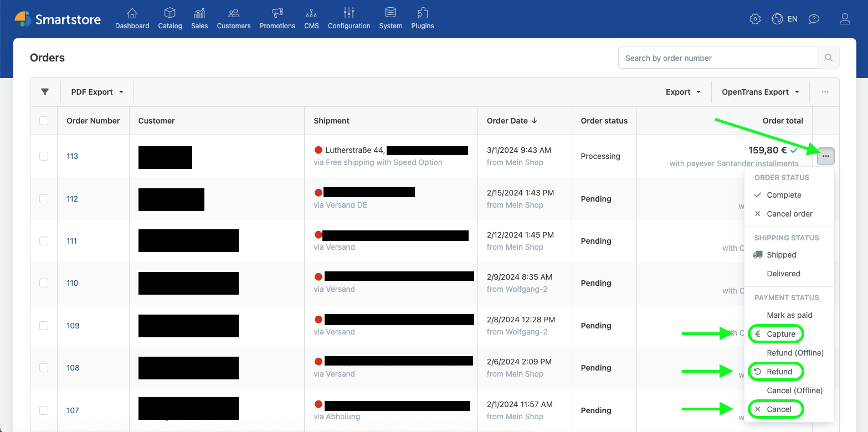
Task: Open the user account profile icon
Action: pos(845,19)
